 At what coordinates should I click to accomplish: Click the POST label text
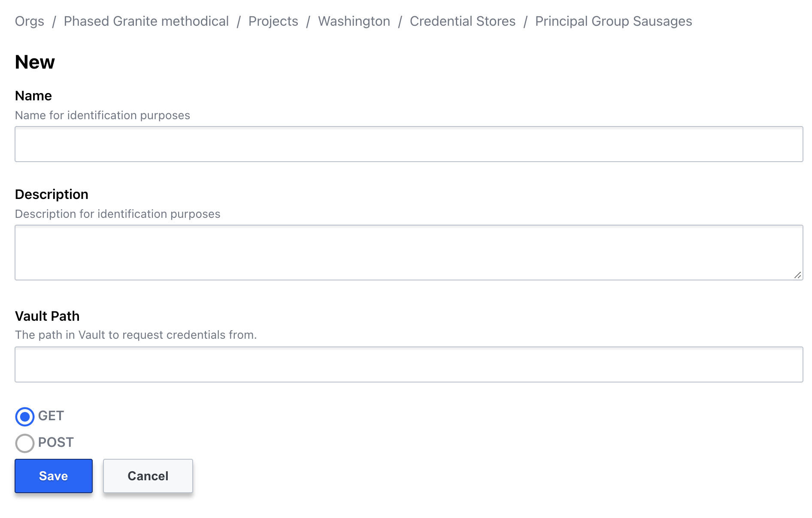point(56,442)
